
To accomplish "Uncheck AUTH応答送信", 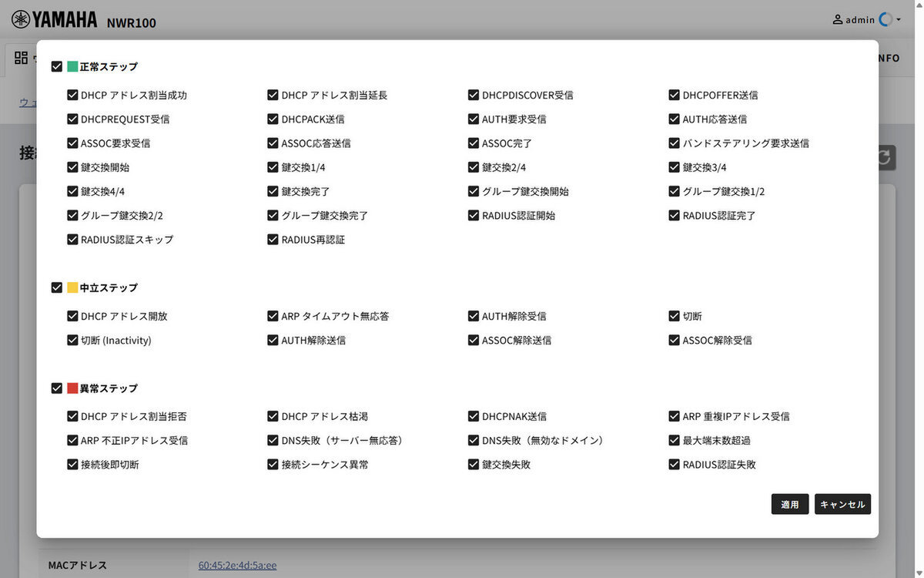I will (675, 119).
